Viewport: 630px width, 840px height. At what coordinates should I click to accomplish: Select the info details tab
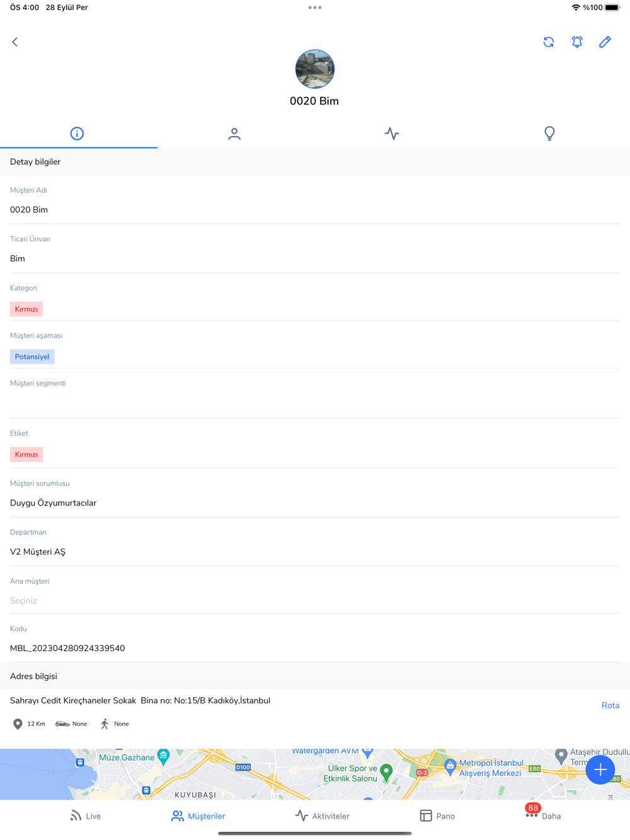77,133
